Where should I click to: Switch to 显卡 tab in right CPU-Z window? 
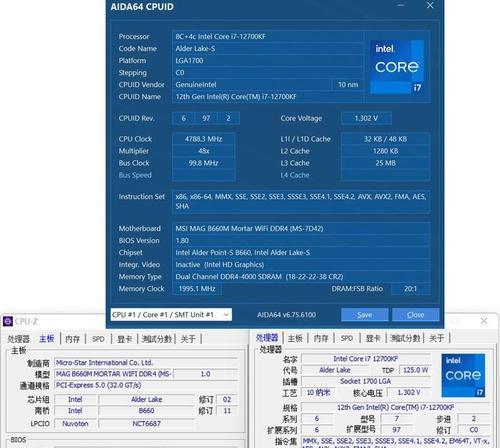coord(373,338)
